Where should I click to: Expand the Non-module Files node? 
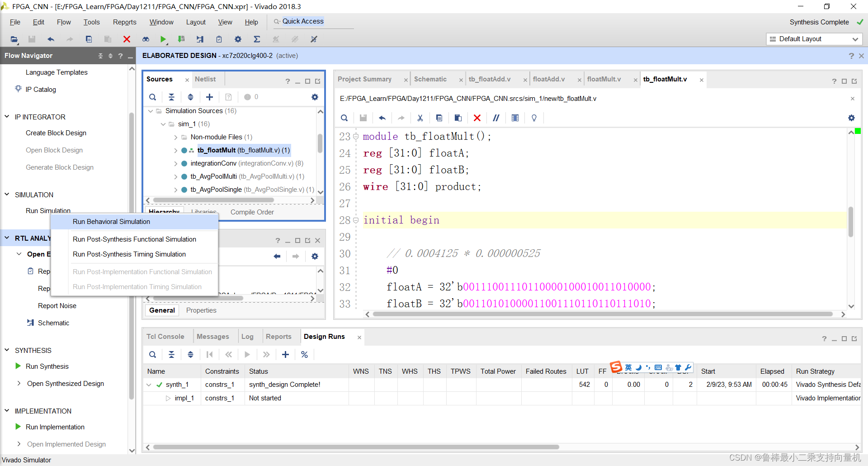click(176, 137)
